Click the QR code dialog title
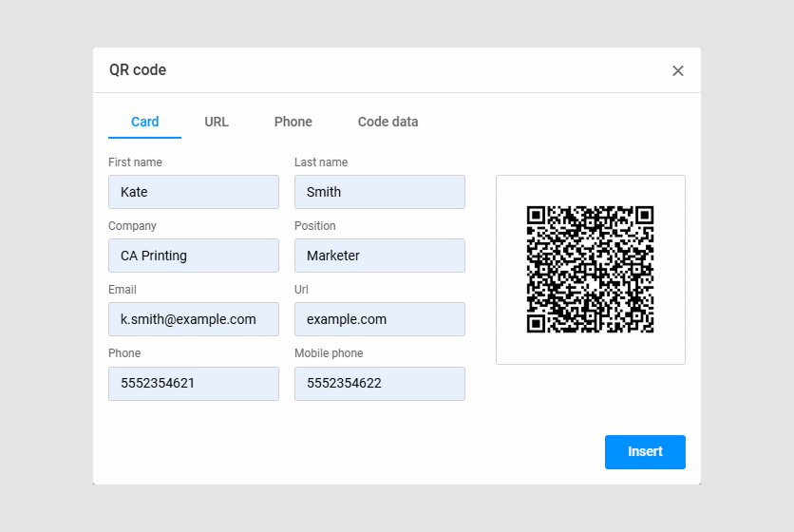 pyautogui.click(x=138, y=70)
